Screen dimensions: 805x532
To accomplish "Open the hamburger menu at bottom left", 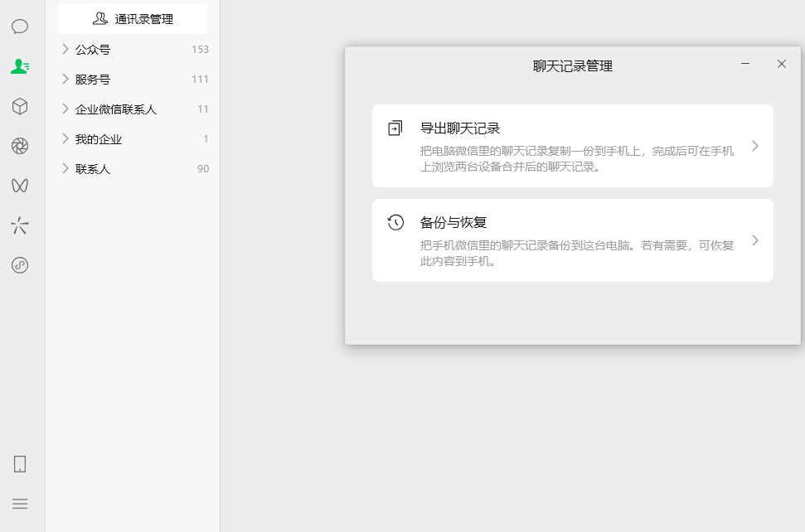I will click(x=20, y=504).
